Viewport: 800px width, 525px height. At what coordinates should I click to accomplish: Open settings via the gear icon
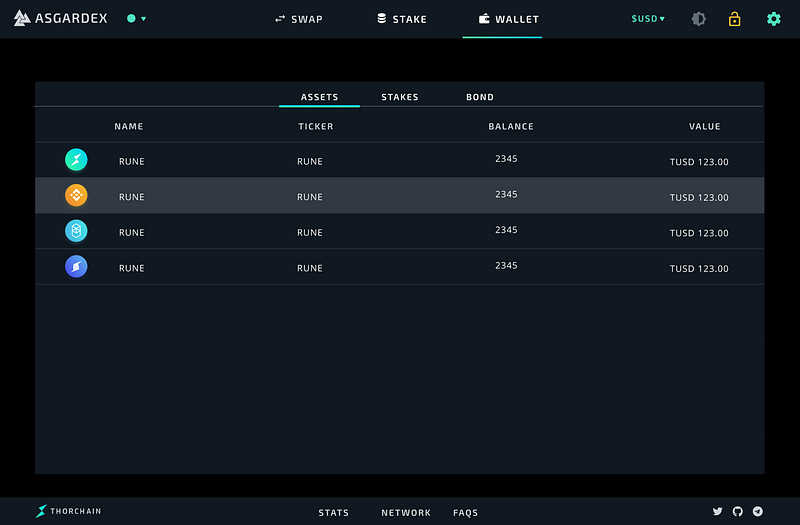click(773, 19)
